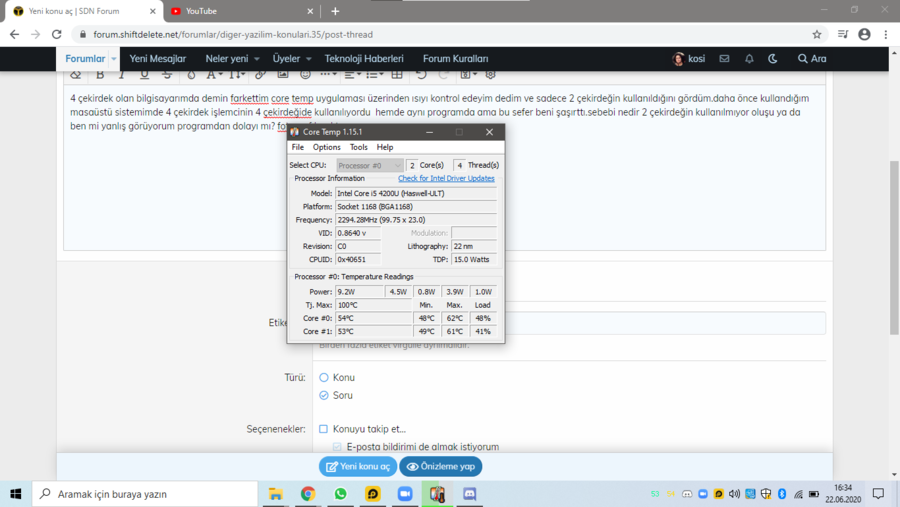This screenshot has height=507, width=900.
Task: Open the forum inbox envelope icon
Action: tap(724, 59)
